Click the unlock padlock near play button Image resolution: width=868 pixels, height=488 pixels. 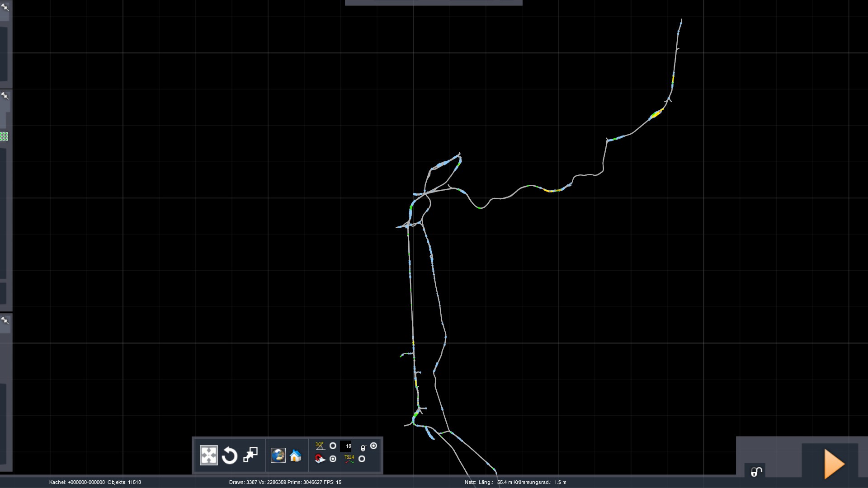click(756, 472)
